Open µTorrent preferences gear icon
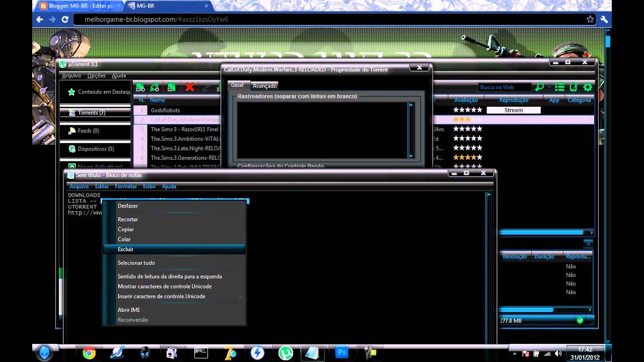Image resolution: width=644 pixels, height=362 pixels. [587, 87]
